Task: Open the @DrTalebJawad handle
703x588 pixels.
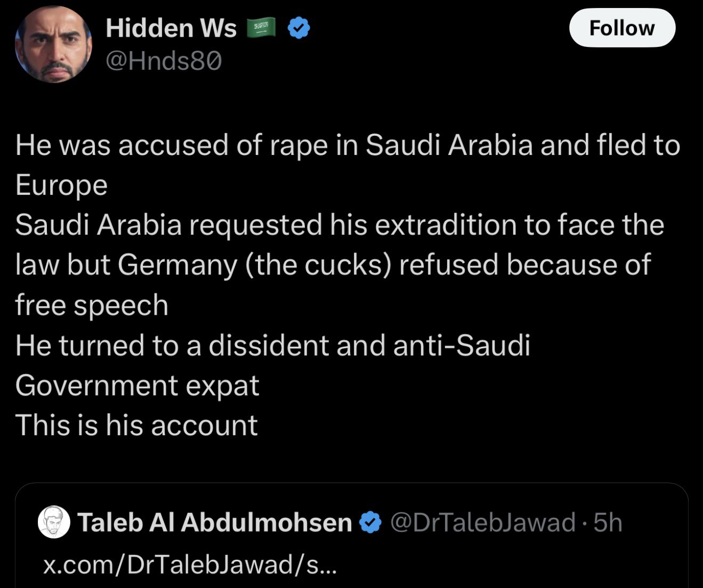Action: click(x=483, y=522)
